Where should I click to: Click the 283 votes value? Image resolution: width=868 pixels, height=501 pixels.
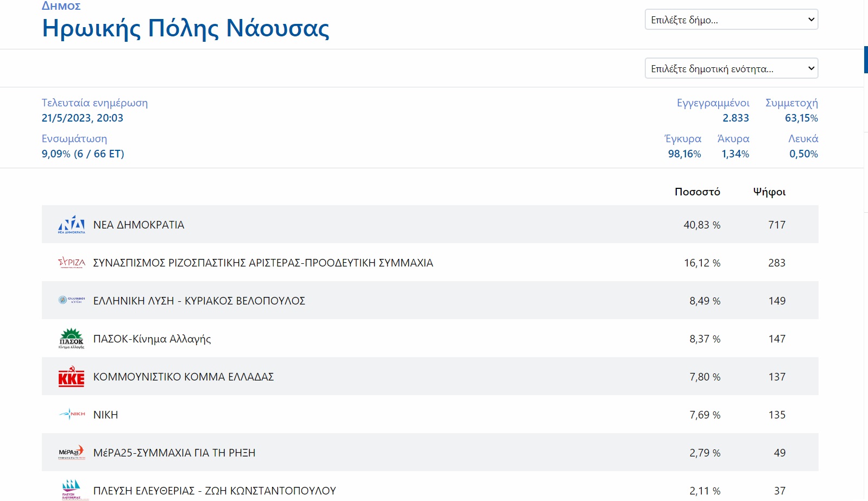777,263
